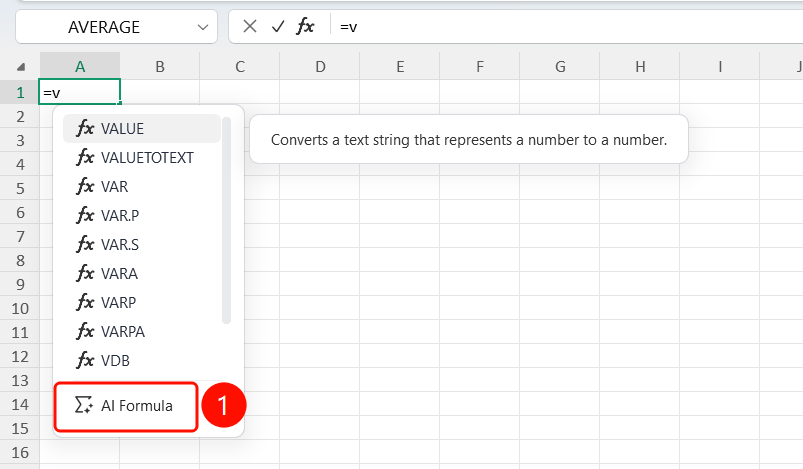Viewport: 803px width, 469px height.
Task: Select VARP in autocomplete list
Action: 141,303
